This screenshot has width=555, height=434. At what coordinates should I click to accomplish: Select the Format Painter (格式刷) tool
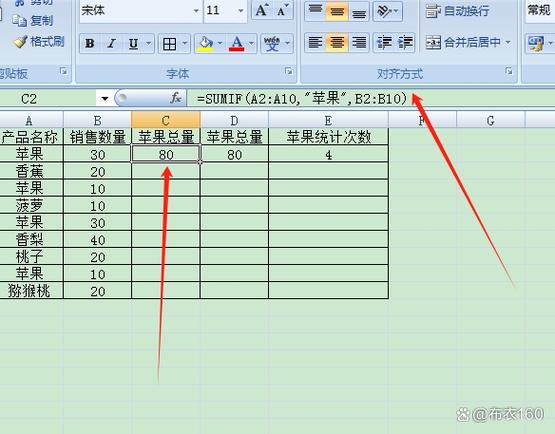[x=39, y=42]
